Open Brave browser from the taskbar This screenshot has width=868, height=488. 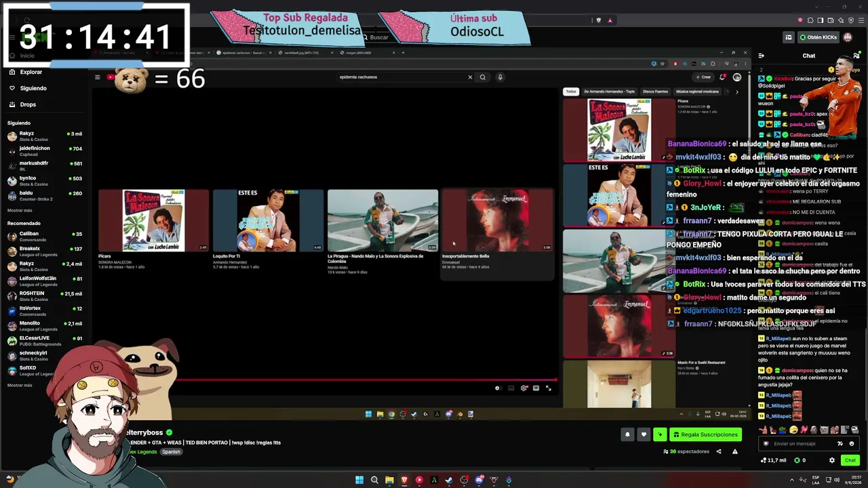tap(404, 480)
